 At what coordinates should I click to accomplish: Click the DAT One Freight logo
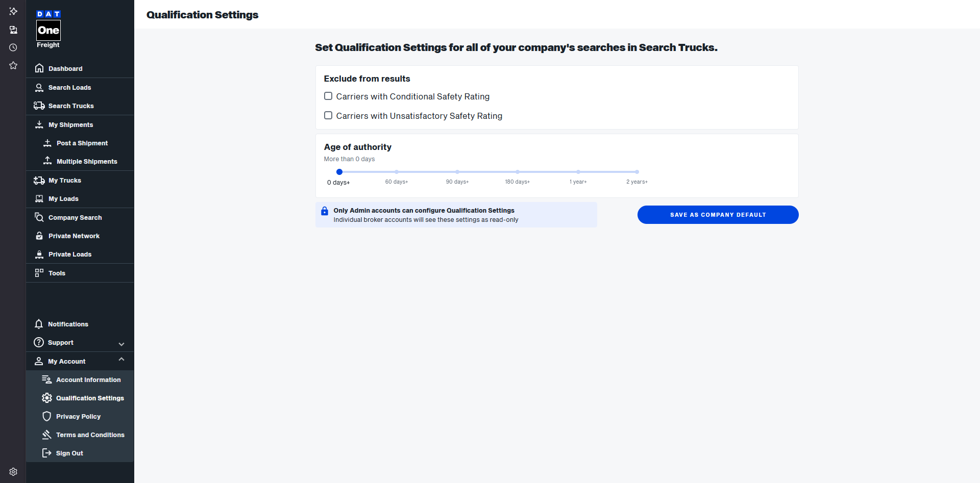coord(48,30)
